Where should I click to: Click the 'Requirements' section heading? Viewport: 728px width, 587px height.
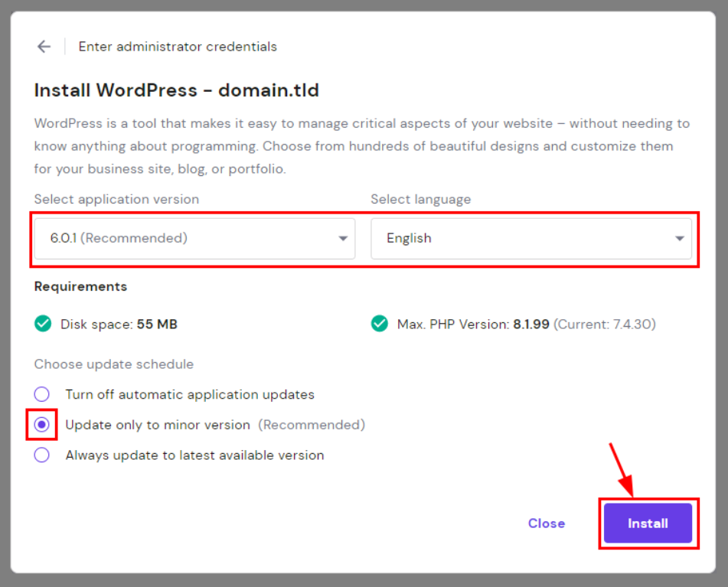[x=80, y=286]
